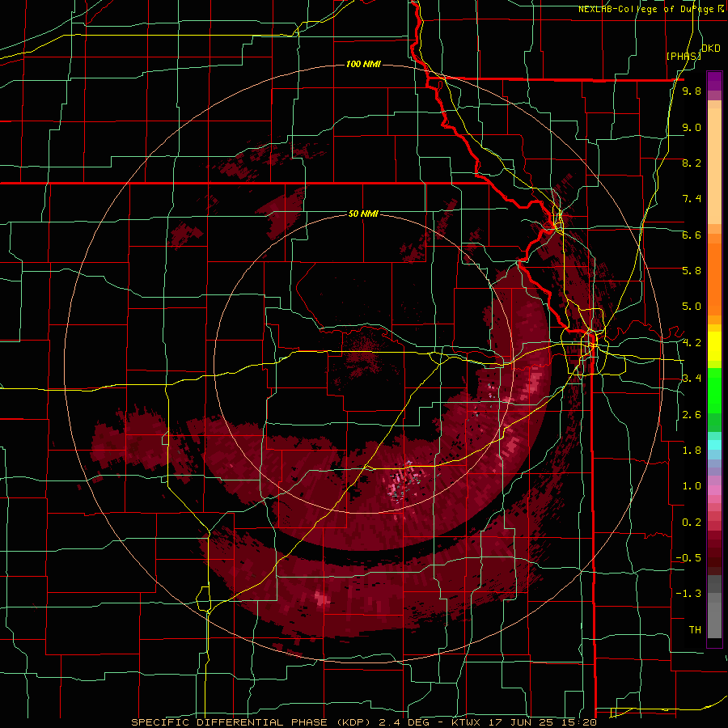Viewport: 728px width, 728px height.
Task: Click the 5.8 value on the color scale
Action: pyautogui.click(x=692, y=271)
